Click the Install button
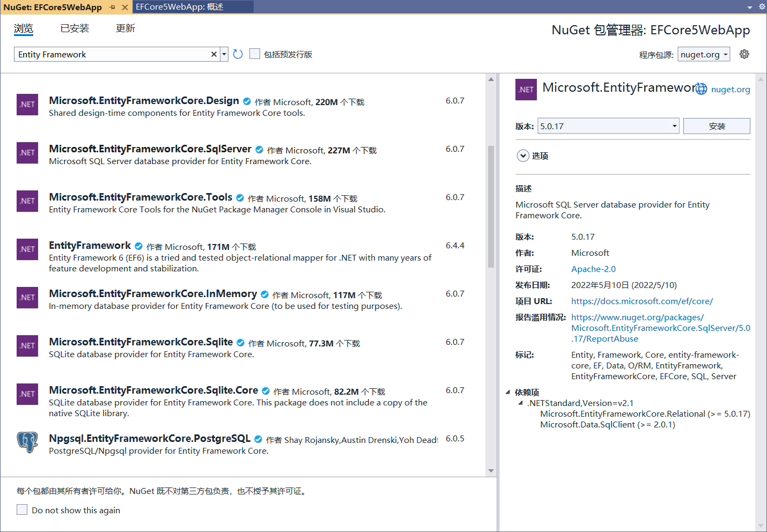The width and height of the screenshot is (767, 532). pyautogui.click(x=717, y=126)
